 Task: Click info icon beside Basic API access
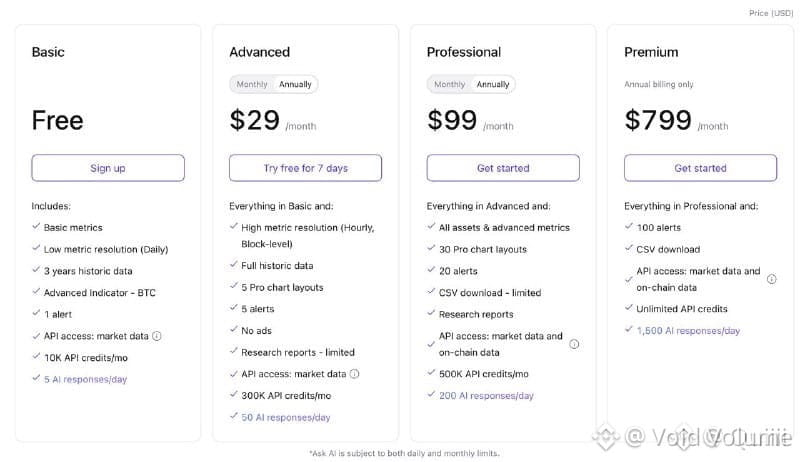(157, 336)
